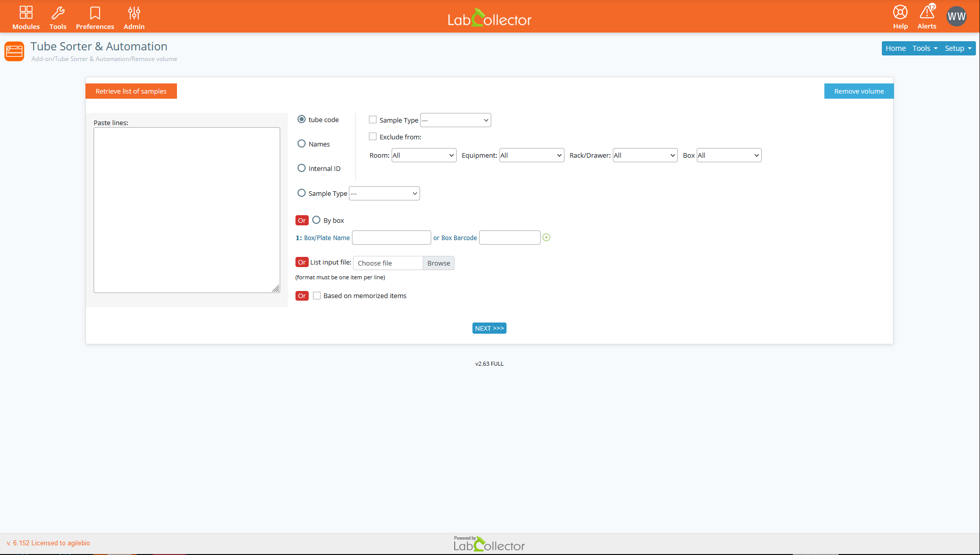The height and width of the screenshot is (555, 980).
Task: Click the Tube Sorter & Automation title
Action: click(99, 46)
